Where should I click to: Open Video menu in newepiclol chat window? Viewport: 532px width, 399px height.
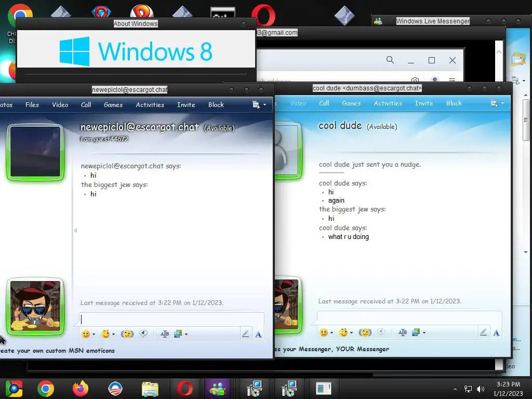click(x=60, y=105)
